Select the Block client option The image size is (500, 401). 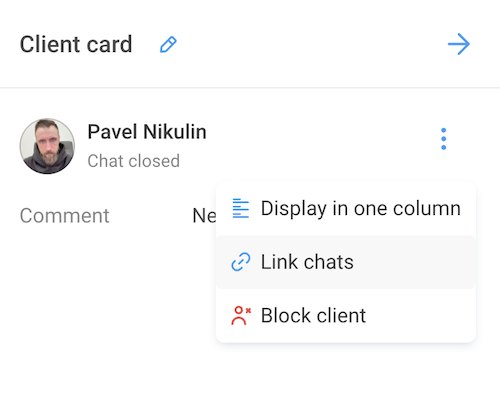346,315
